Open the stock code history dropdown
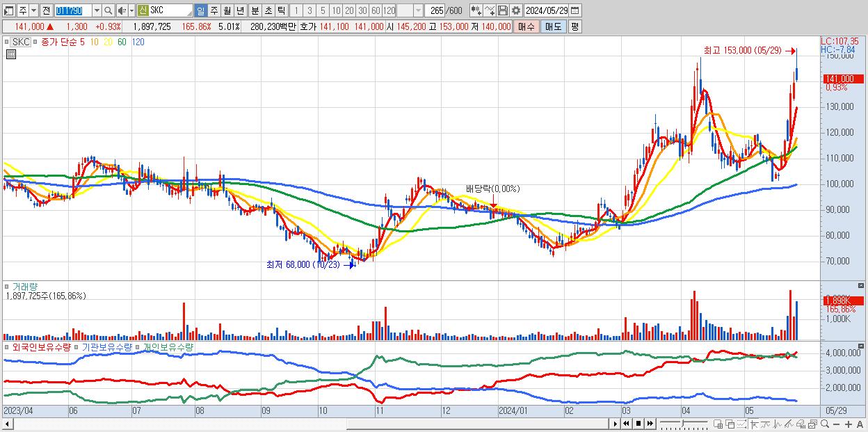 (x=97, y=10)
